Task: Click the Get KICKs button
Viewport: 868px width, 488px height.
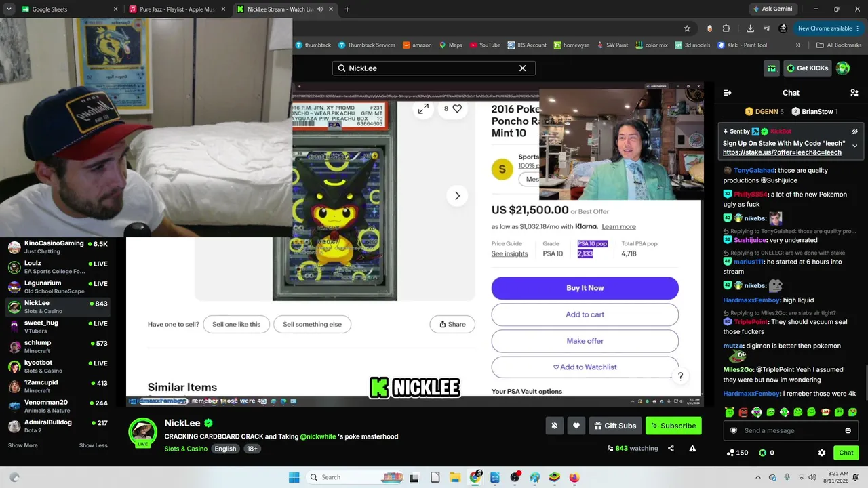Action: pos(807,68)
